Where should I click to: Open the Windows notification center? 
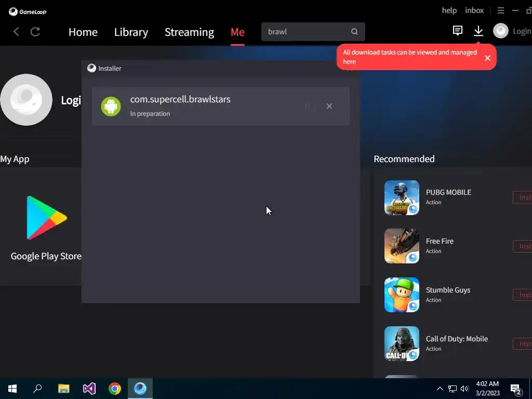[x=516, y=389]
